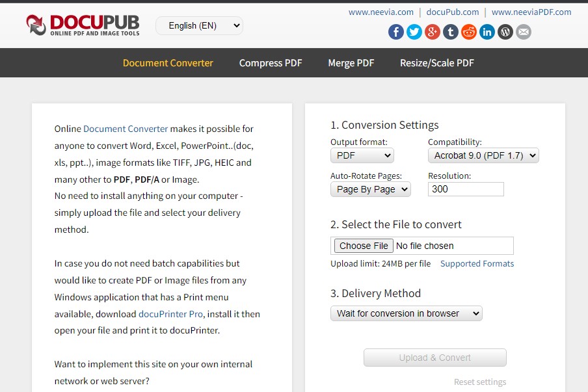588x392 pixels.
Task: Click the '2. Select the File to convert' heading
Action: 396,224
